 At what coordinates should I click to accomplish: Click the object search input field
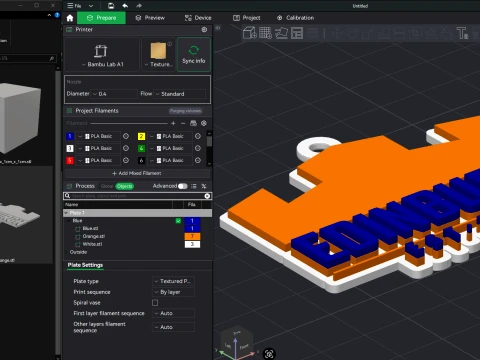137,196
